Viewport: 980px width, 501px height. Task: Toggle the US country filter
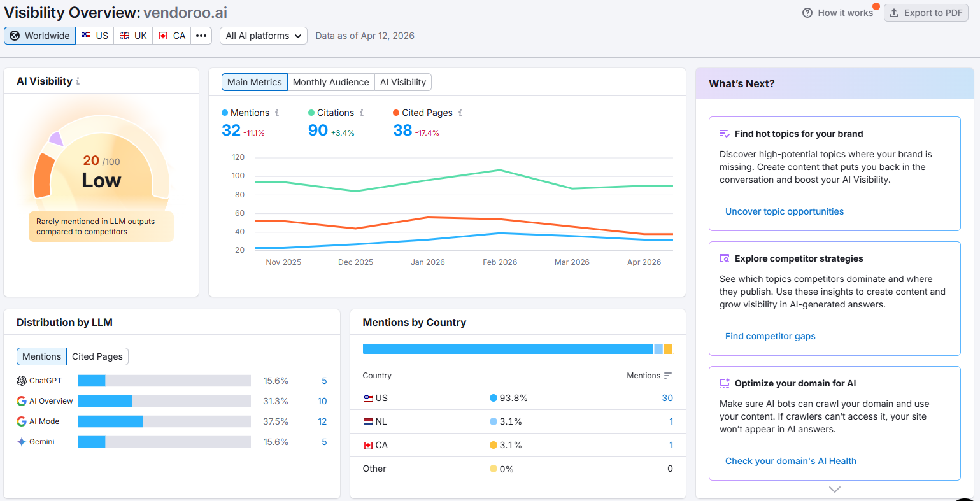coord(94,35)
